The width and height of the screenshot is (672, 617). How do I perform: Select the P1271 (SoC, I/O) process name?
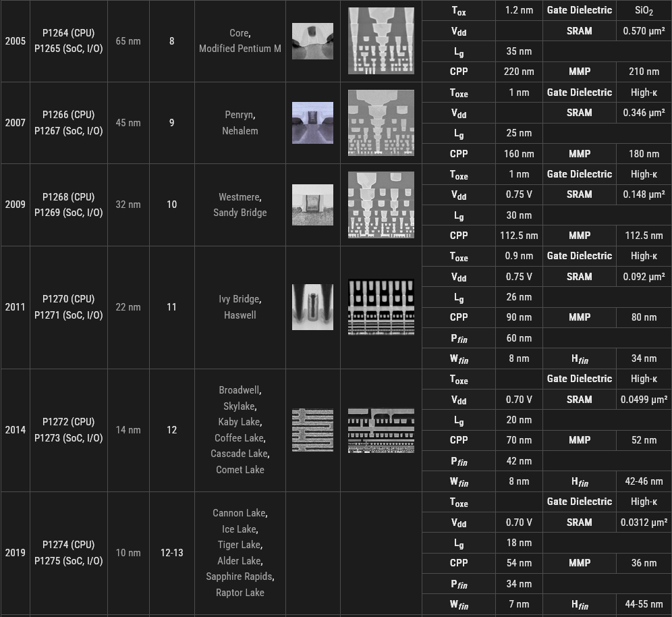point(69,315)
